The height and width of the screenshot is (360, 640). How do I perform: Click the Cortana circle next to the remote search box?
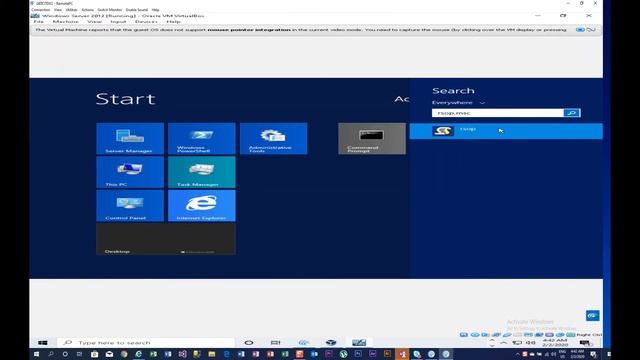coord(249,342)
